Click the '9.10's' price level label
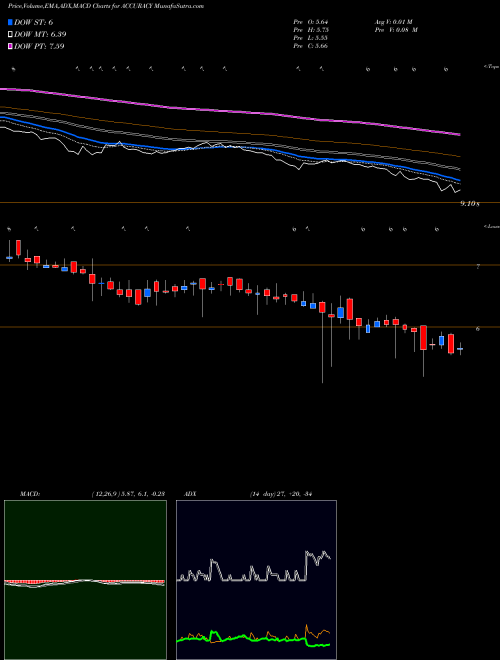Screen dimensions: 500x660 (470, 204)
